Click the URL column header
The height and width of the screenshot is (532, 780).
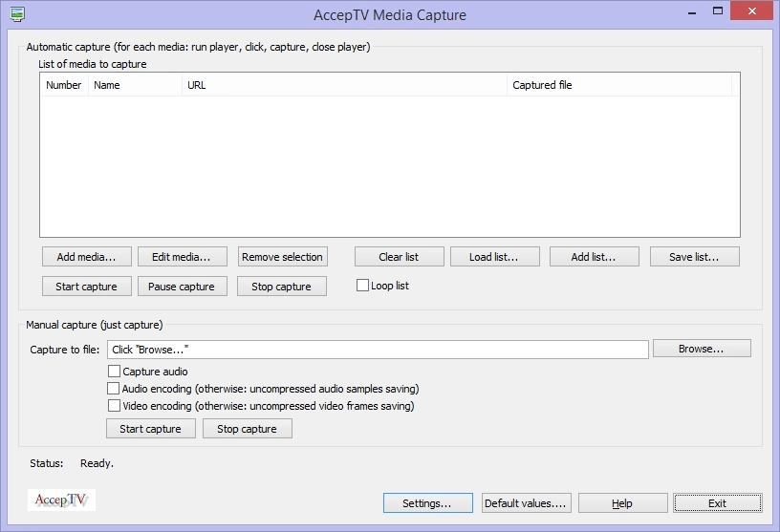point(345,85)
